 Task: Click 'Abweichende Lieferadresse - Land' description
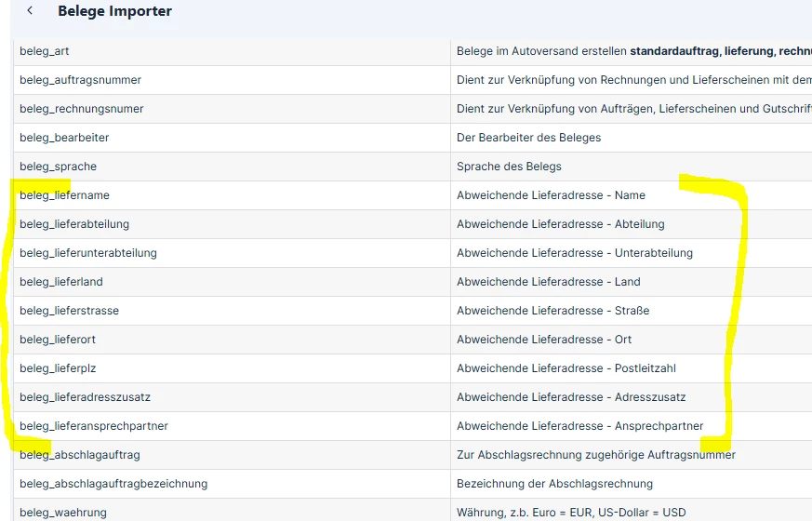549,282
